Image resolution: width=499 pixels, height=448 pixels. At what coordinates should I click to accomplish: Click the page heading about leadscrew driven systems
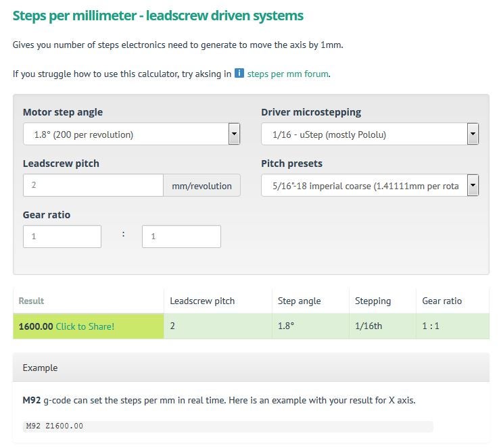pos(158,16)
